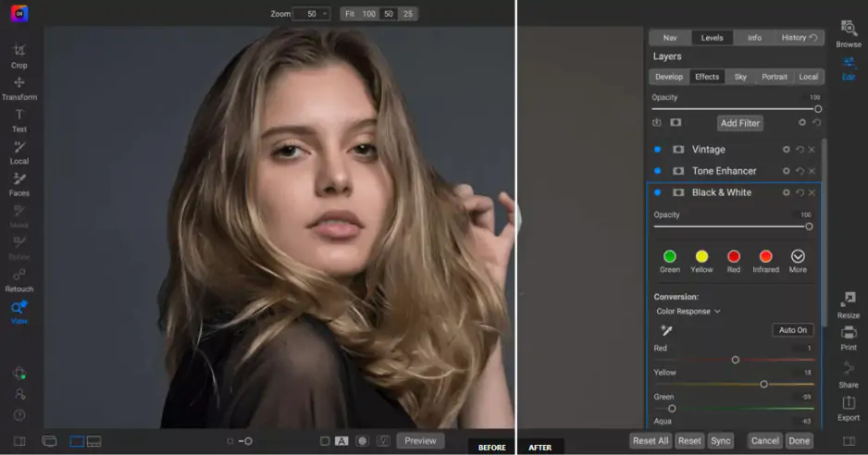Viewport: 868px width, 455px height.
Task: Select the Text tool
Action: [19, 116]
